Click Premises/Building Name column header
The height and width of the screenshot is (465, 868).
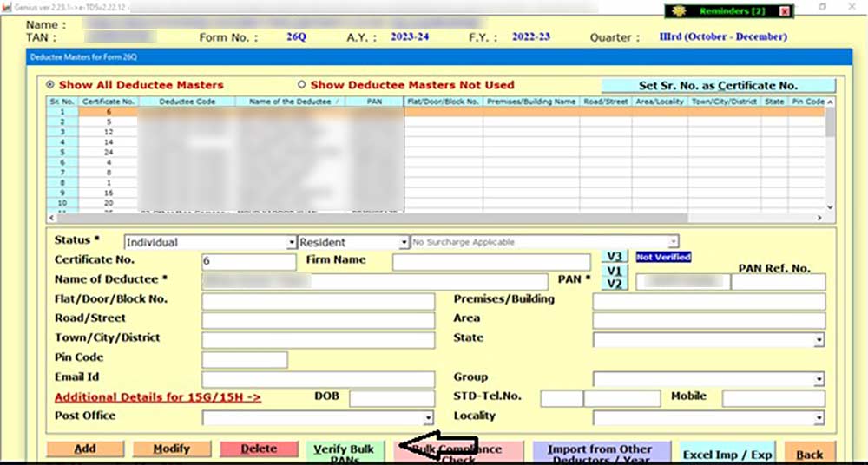(531, 102)
